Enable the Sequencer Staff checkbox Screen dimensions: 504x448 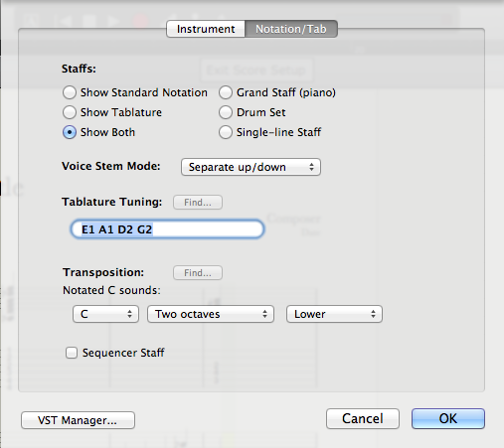(72, 353)
